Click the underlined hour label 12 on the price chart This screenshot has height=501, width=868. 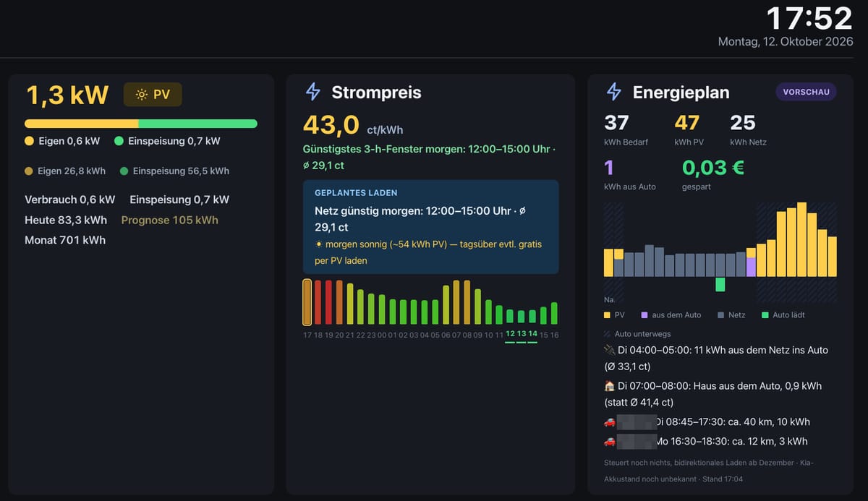[510, 334]
